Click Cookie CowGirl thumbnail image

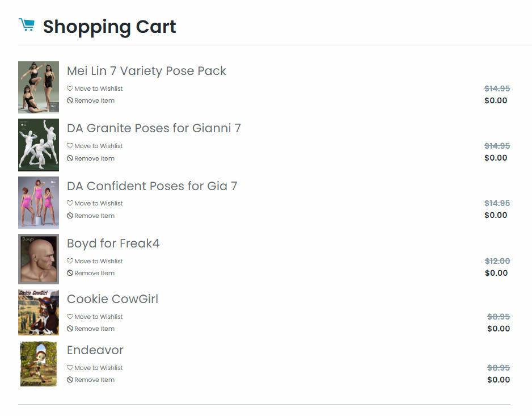(x=39, y=312)
